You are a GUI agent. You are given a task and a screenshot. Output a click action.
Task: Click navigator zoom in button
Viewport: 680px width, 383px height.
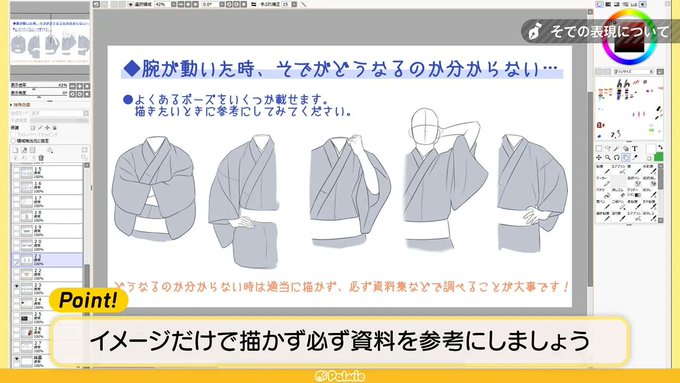(x=80, y=86)
